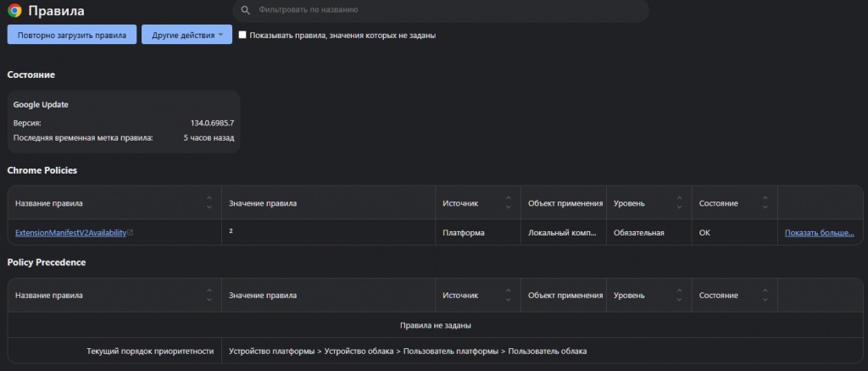Click the magnifier icon in the filter bar
Image resolution: width=868 pixels, height=371 pixels.
pyautogui.click(x=245, y=10)
